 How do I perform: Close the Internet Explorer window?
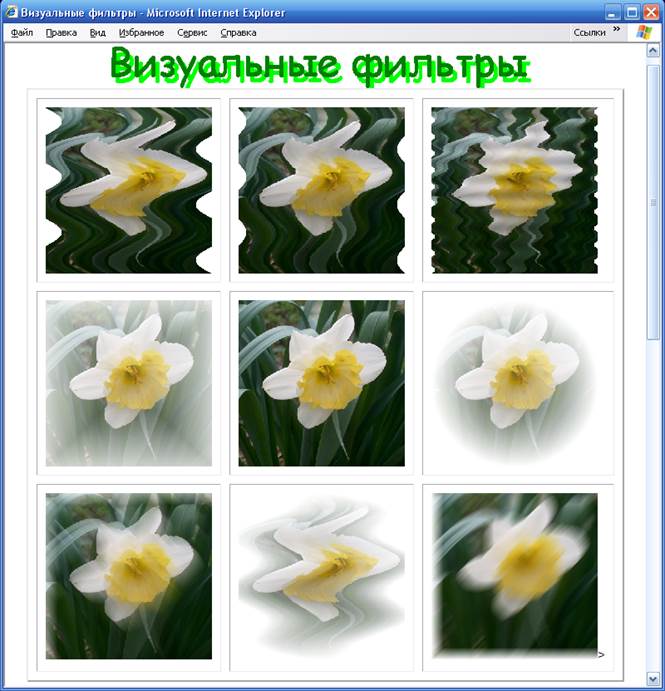651,12
